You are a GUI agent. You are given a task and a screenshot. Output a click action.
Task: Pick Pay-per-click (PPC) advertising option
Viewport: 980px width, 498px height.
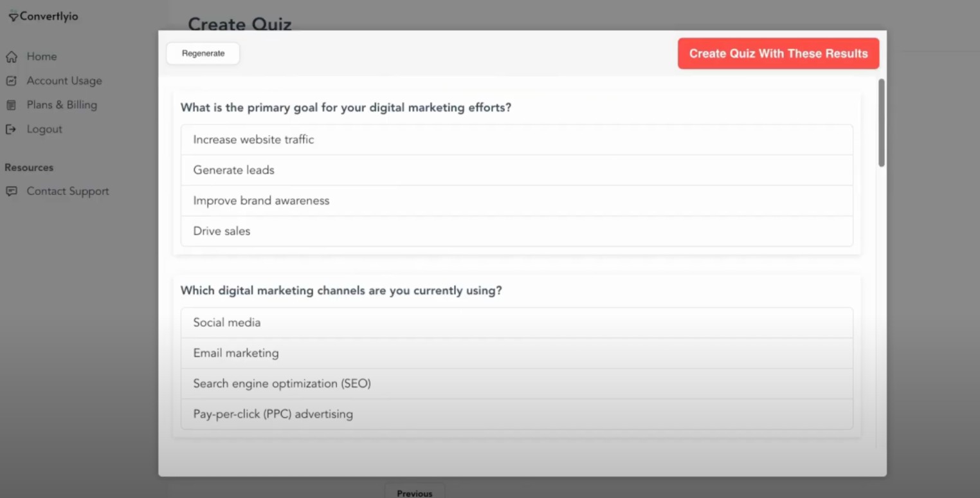[517, 414]
